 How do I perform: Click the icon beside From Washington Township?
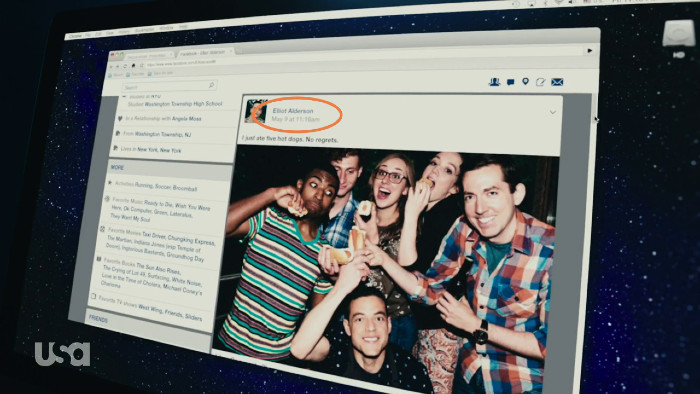[x=118, y=133]
